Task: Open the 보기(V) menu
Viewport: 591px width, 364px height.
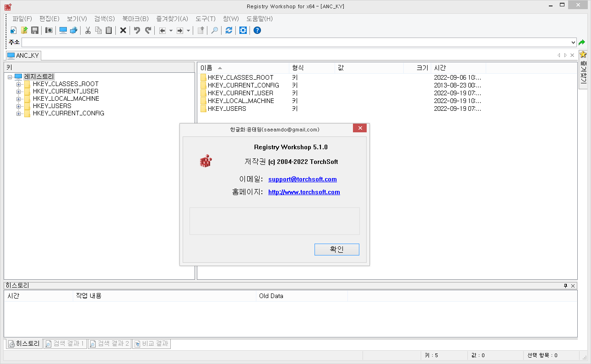Action: [x=77, y=19]
